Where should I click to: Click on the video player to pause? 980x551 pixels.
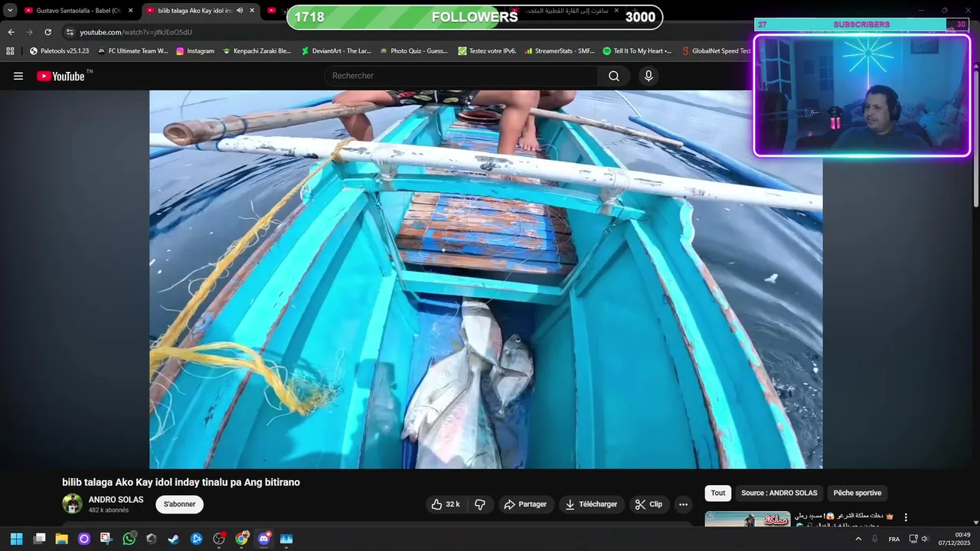[x=485, y=279]
